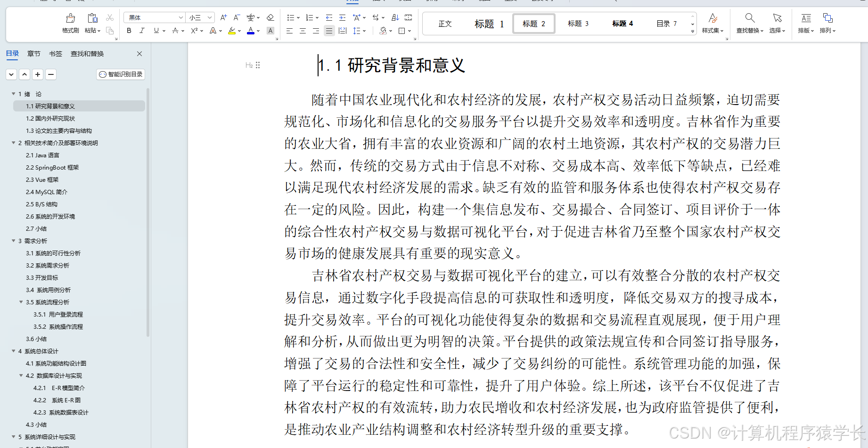The height and width of the screenshot is (448, 868).
Task: Align text left
Action: coord(289,31)
